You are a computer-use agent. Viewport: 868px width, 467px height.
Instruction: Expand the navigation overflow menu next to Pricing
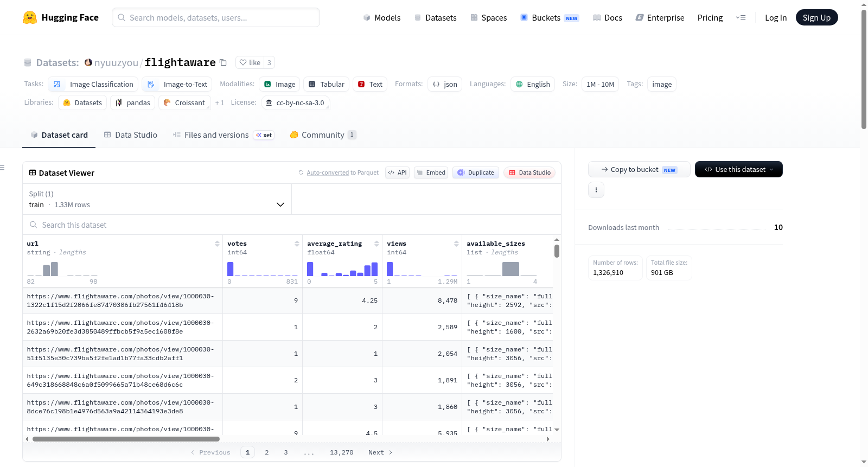741,17
